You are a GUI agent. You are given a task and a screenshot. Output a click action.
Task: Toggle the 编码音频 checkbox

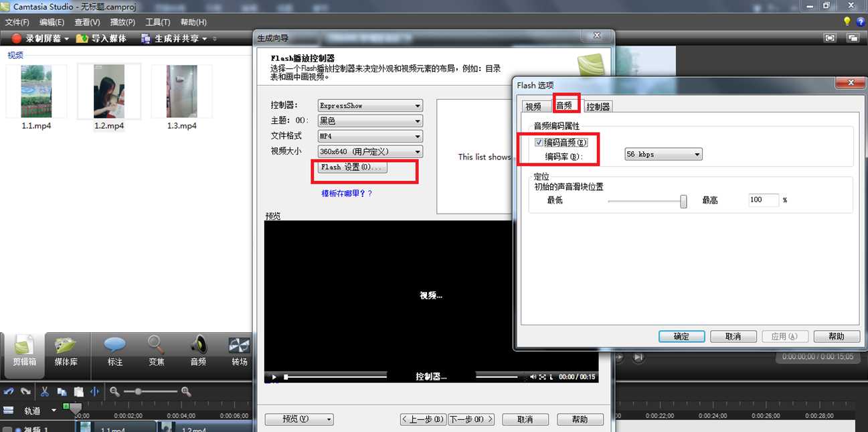pyautogui.click(x=539, y=142)
